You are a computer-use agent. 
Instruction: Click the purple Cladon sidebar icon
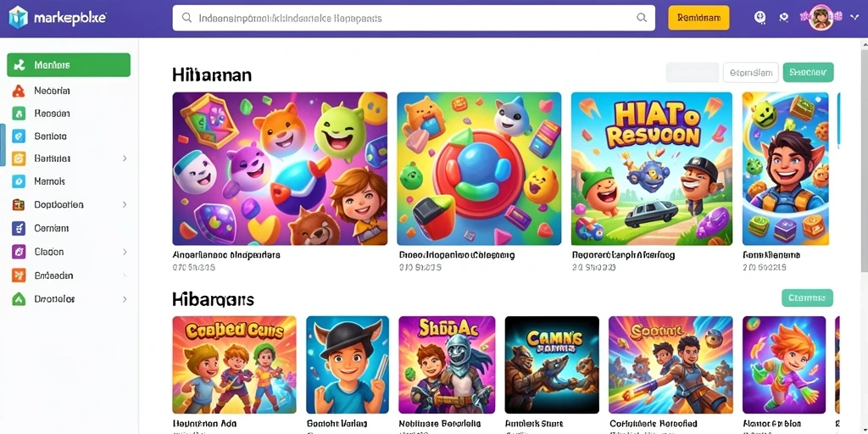(19, 252)
